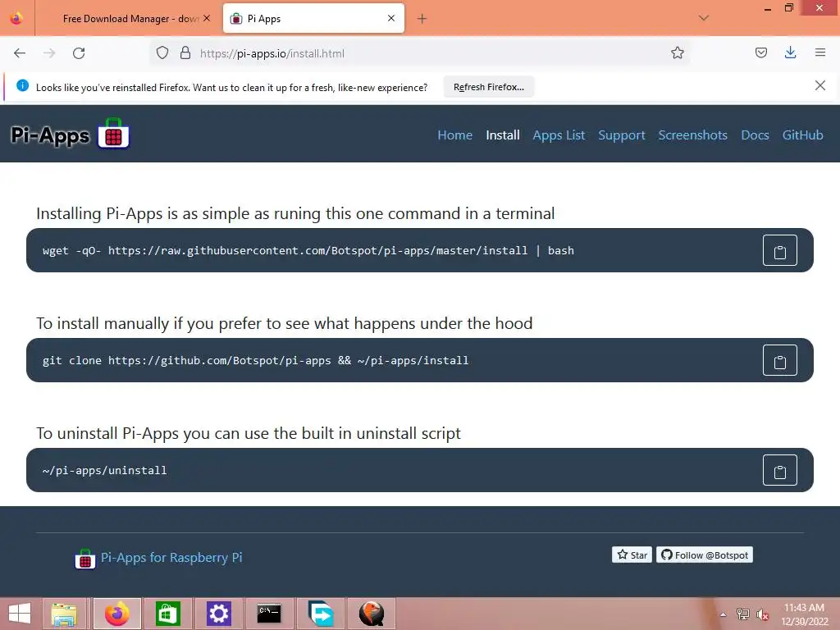
Task: Open Command Prompt from taskbar
Action: click(x=269, y=614)
